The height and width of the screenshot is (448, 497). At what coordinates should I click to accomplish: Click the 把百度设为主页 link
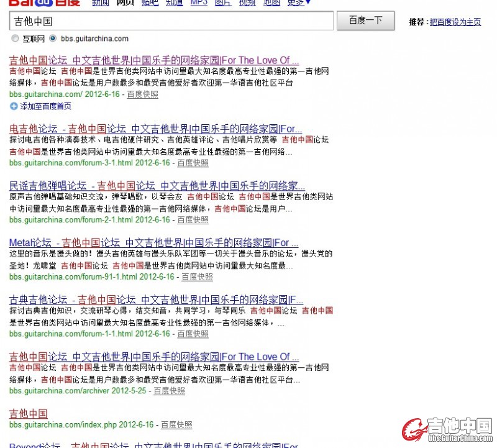[455, 22]
